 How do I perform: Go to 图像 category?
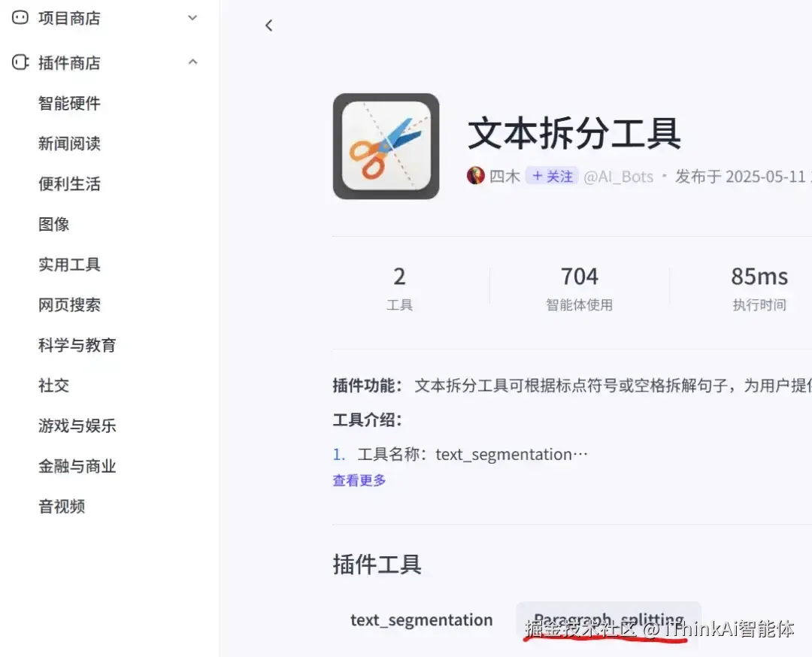(x=54, y=224)
